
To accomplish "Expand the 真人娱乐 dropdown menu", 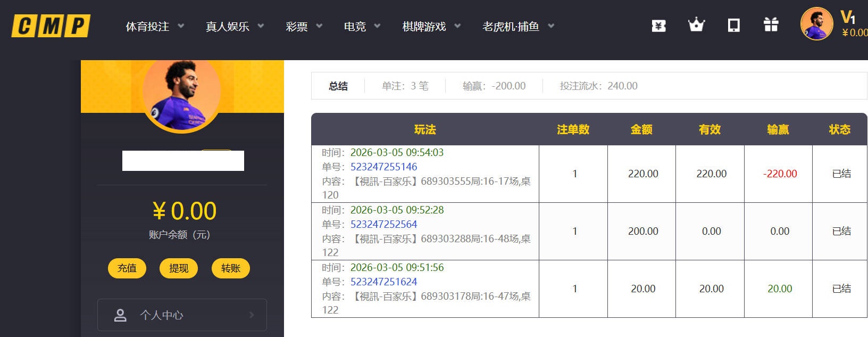I will 261,26.
